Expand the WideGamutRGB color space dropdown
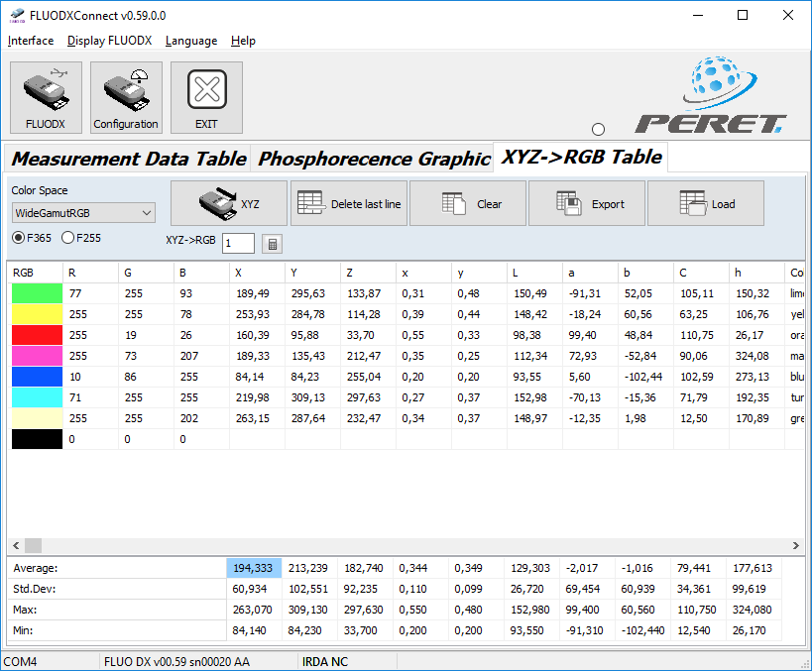The width and height of the screenshot is (812, 671). (x=84, y=212)
